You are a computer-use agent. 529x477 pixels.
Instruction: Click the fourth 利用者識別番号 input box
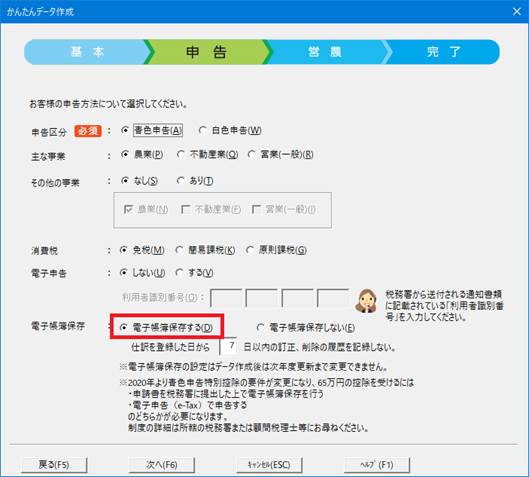pyautogui.click(x=333, y=298)
